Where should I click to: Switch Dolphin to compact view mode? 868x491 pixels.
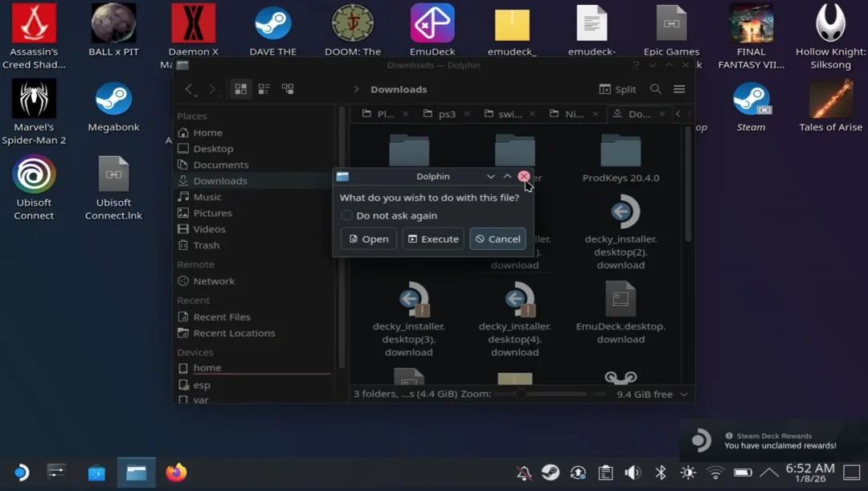[264, 89]
